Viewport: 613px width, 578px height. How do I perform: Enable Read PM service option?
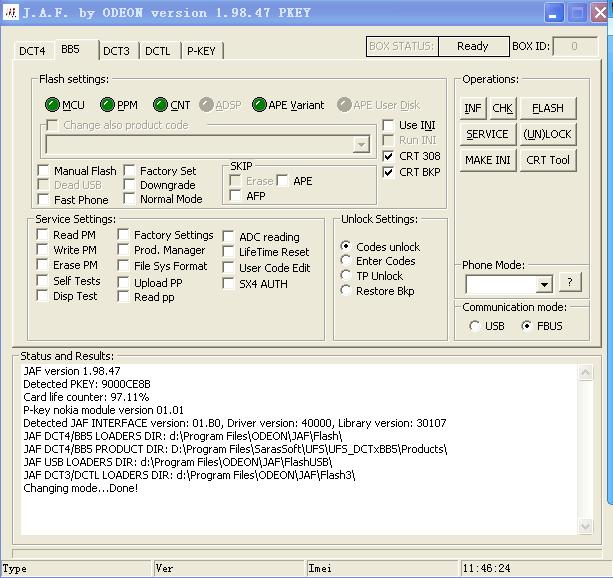coord(42,235)
